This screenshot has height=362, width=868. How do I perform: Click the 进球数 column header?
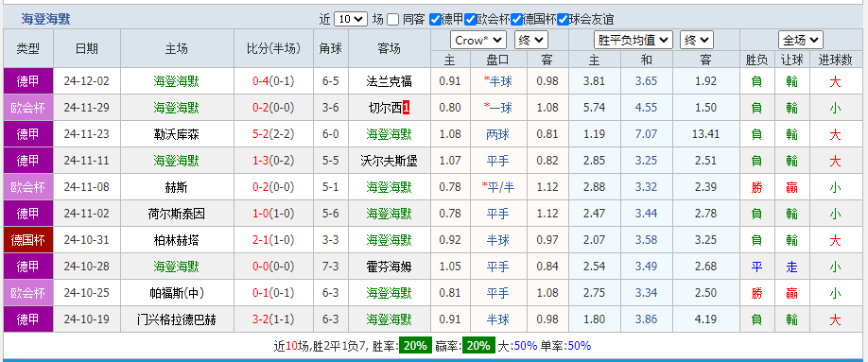pyautogui.click(x=835, y=60)
